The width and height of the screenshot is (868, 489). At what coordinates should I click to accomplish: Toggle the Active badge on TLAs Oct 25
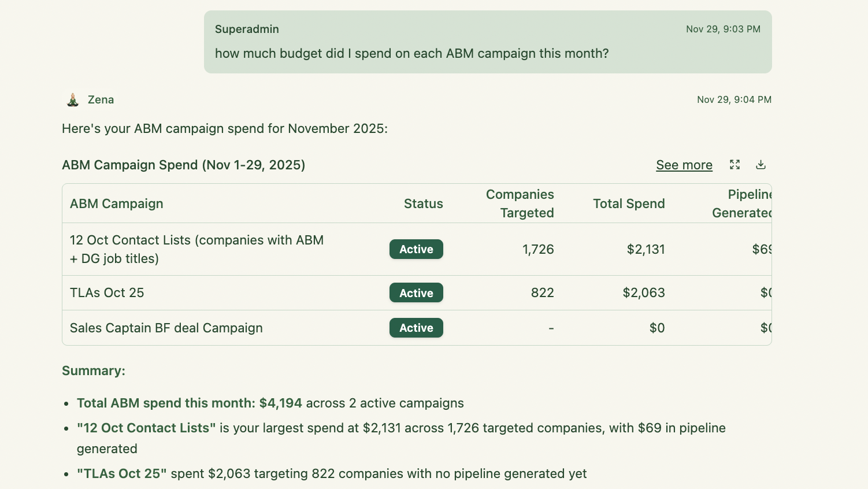[416, 292]
